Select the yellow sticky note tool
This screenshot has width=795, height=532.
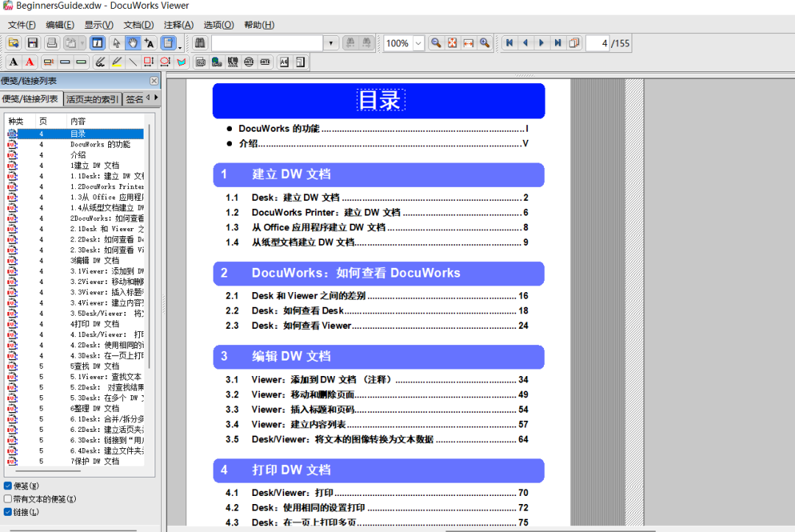(49, 62)
